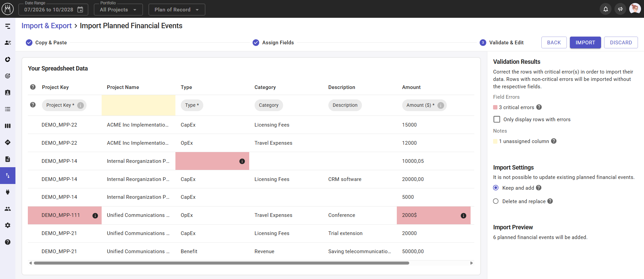Click the Amount ($) * field chip
This screenshot has height=279, width=644.
424,105
